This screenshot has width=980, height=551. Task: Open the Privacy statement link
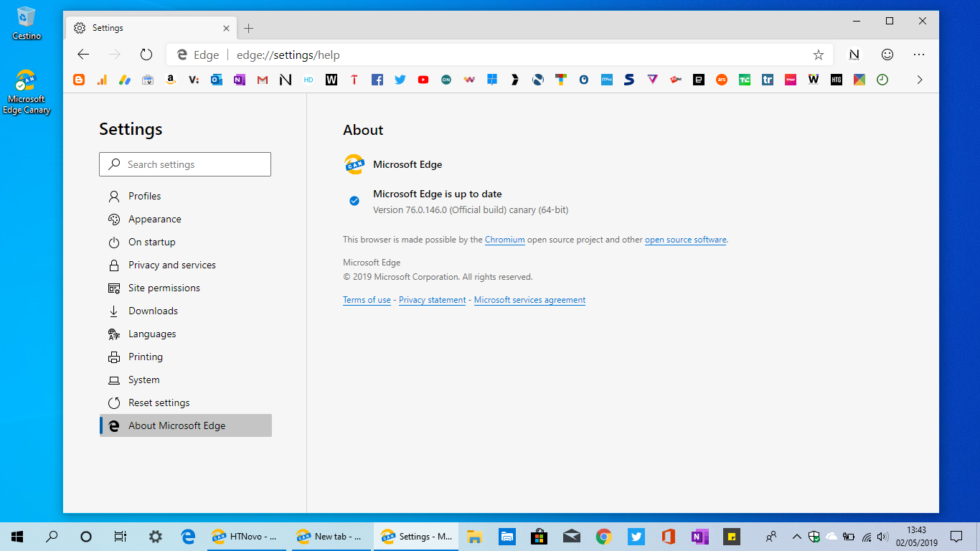(433, 300)
